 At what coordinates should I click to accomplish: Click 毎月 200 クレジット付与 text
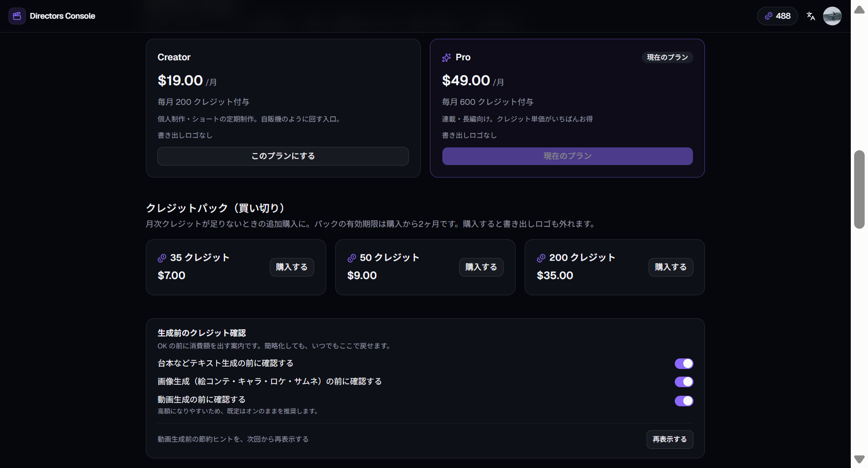click(x=203, y=102)
